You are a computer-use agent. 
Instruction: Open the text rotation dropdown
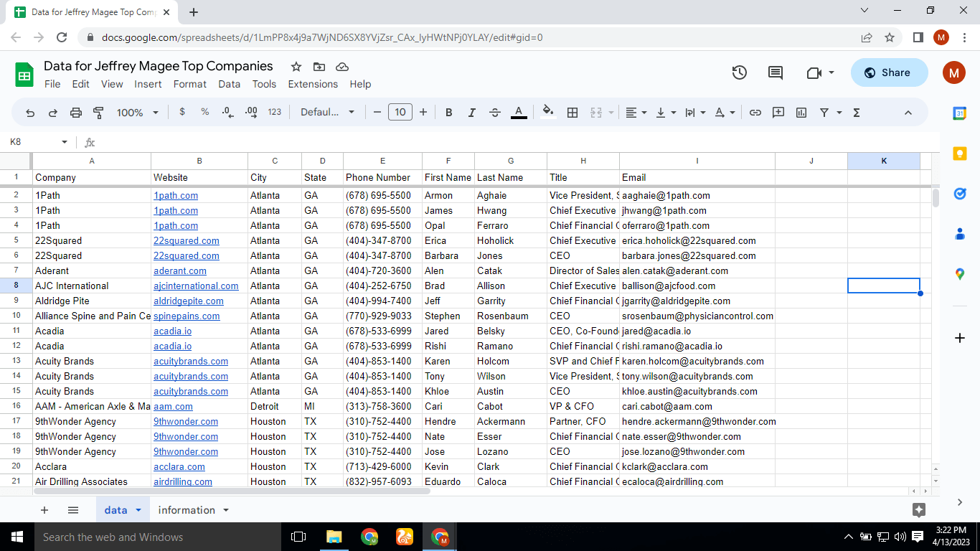coord(725,113)
